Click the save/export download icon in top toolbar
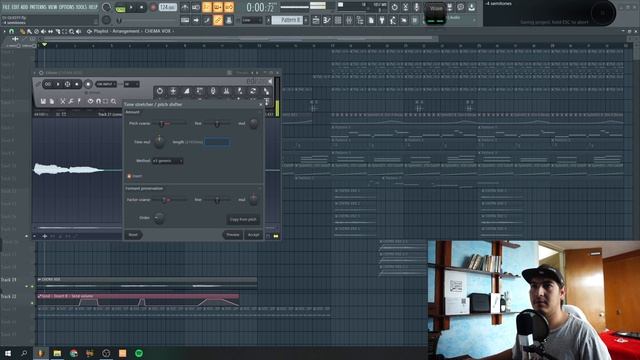Image resolution: width=640 pixels, height=360 pixels. point(471,7)
